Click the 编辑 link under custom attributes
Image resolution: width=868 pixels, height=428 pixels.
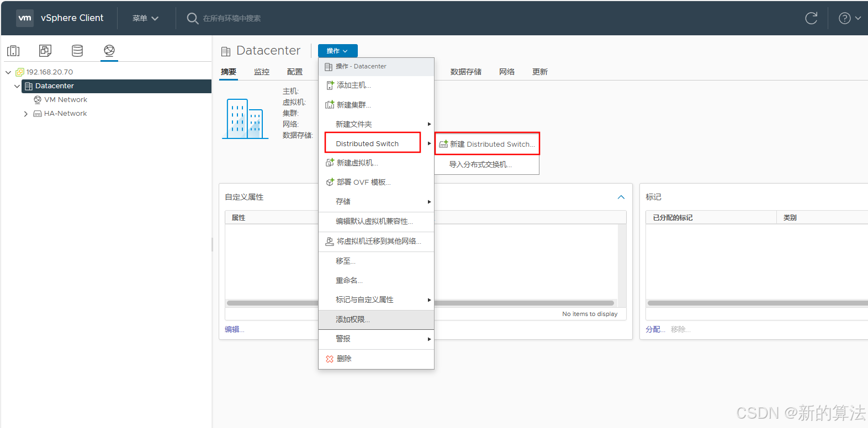pyautogui.click(x=234, y=329)
